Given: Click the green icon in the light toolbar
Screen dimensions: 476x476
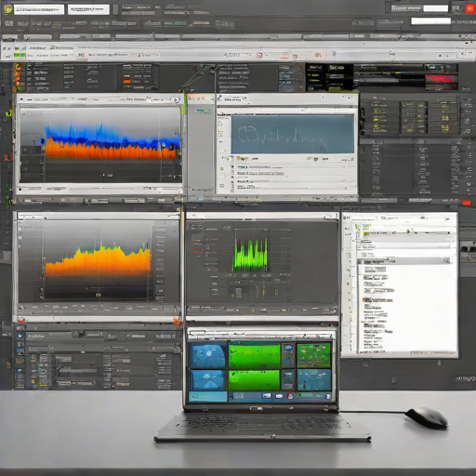Looking at the screenshot, I should (x=20, y=55).
